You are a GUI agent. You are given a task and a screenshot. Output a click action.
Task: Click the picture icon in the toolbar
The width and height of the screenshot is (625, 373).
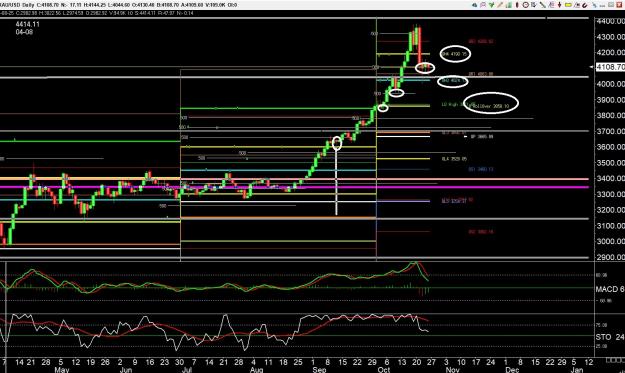577,5
